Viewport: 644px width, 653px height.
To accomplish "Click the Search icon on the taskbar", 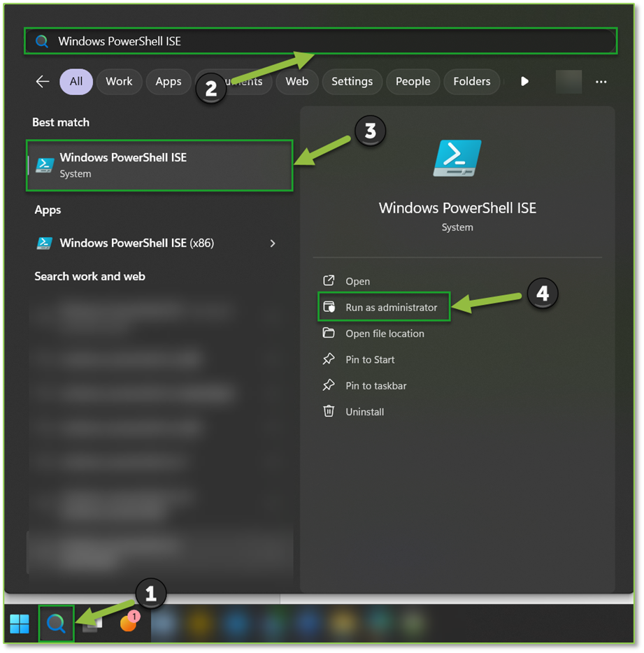I will click(56, 623).
